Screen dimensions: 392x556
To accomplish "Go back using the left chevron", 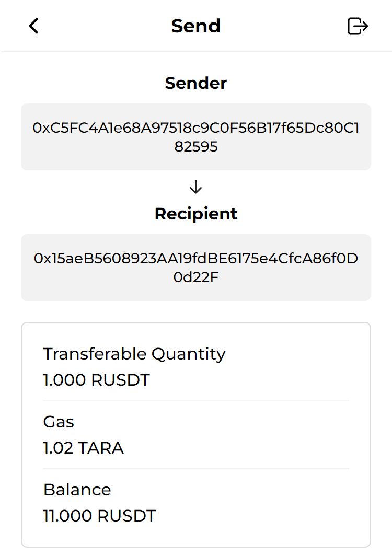I will [34, 26].
